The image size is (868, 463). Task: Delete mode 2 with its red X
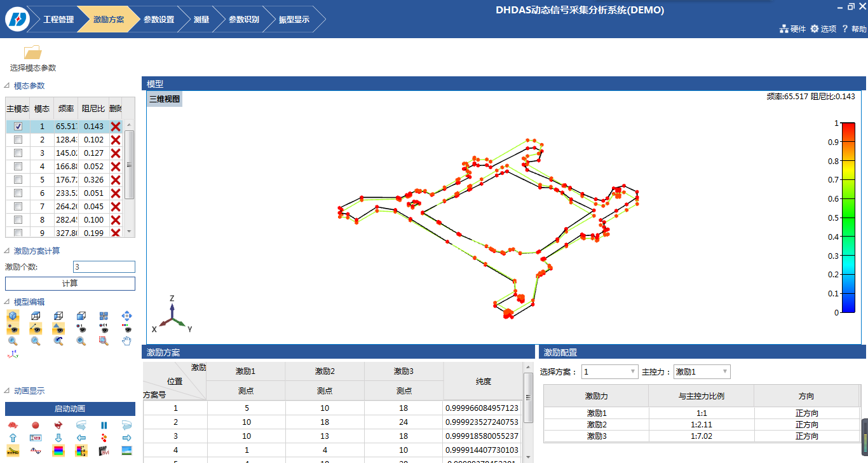coord(116,140)
